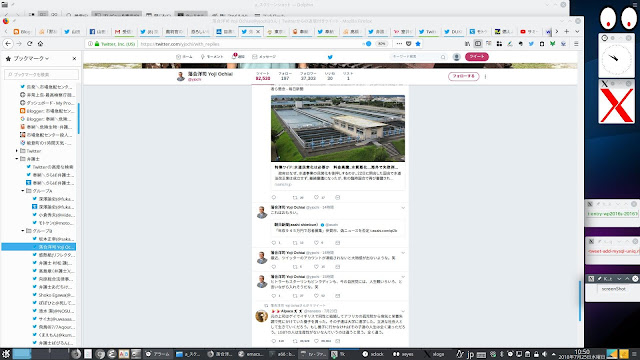Switch to the DU Twitter tab
Image resolution: width=640 pixels, height=360 pixels.
click(453, 31)
